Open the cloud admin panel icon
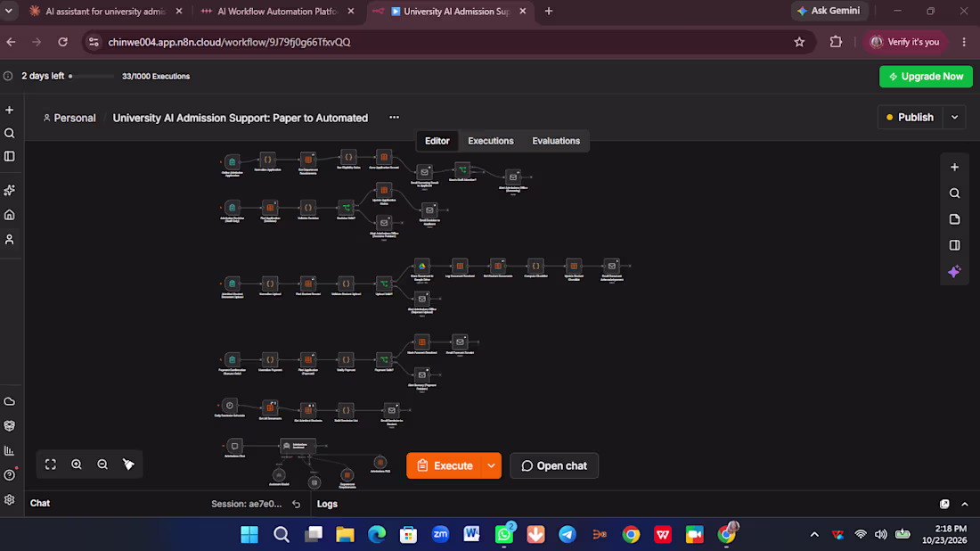This screenshot has height=551, width=980. click(x=10, y=401)
